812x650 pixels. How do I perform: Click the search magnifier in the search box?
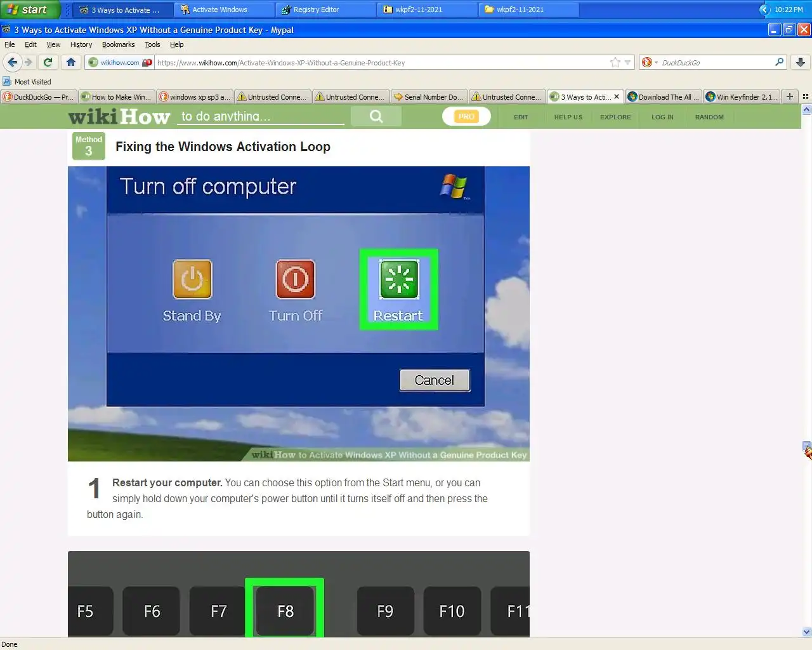(x=779, y=62)
